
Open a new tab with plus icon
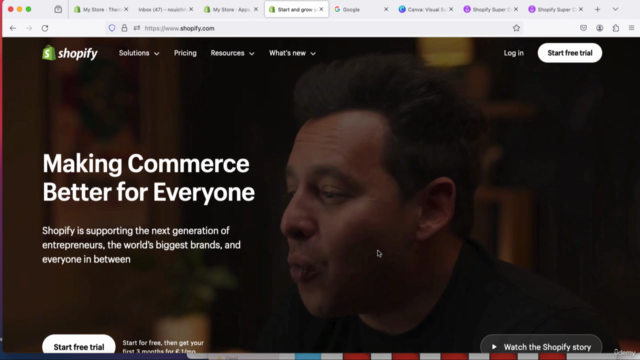[x=598, y=9]
